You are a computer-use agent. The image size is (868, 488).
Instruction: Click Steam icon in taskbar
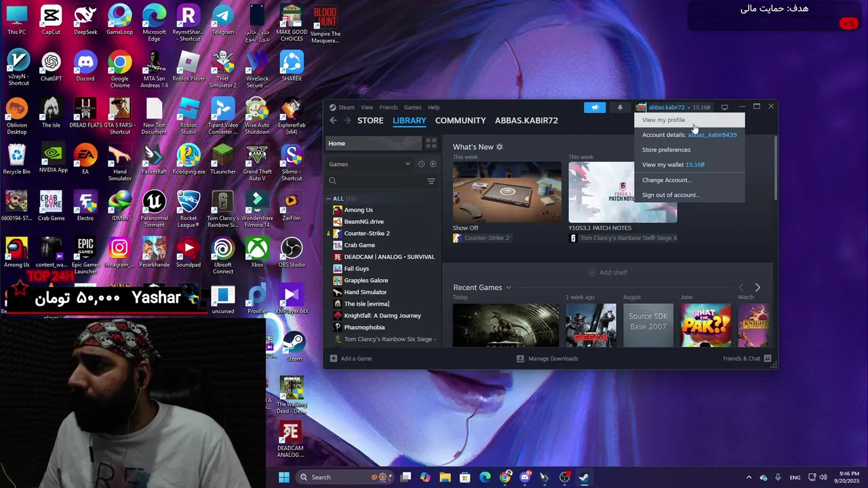coord(585,477)
